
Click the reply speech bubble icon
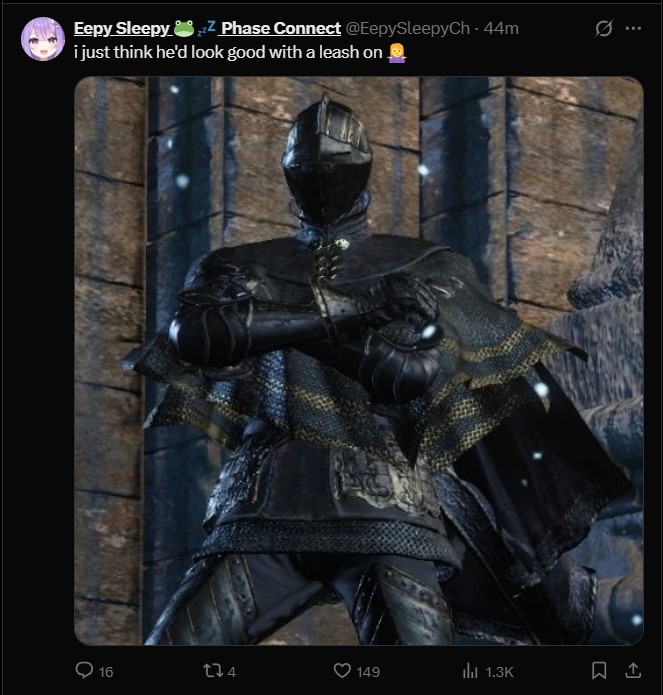(84, 670)
